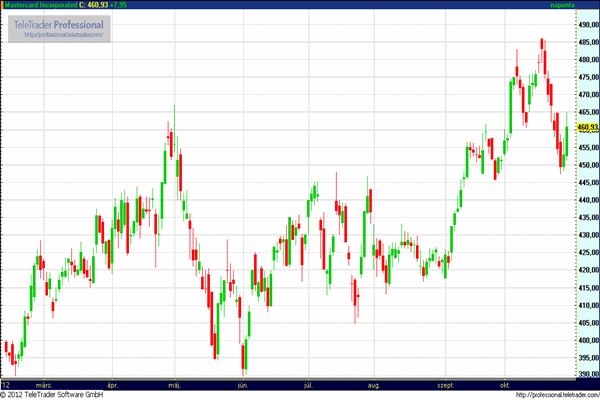The width and height of the screenshot is (600, 400).
Task: Open the teletrader.com link in the footer
Action: point(555,394)
